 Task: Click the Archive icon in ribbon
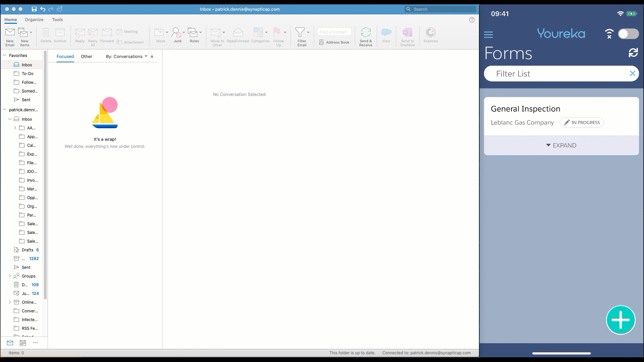(60, 33)
